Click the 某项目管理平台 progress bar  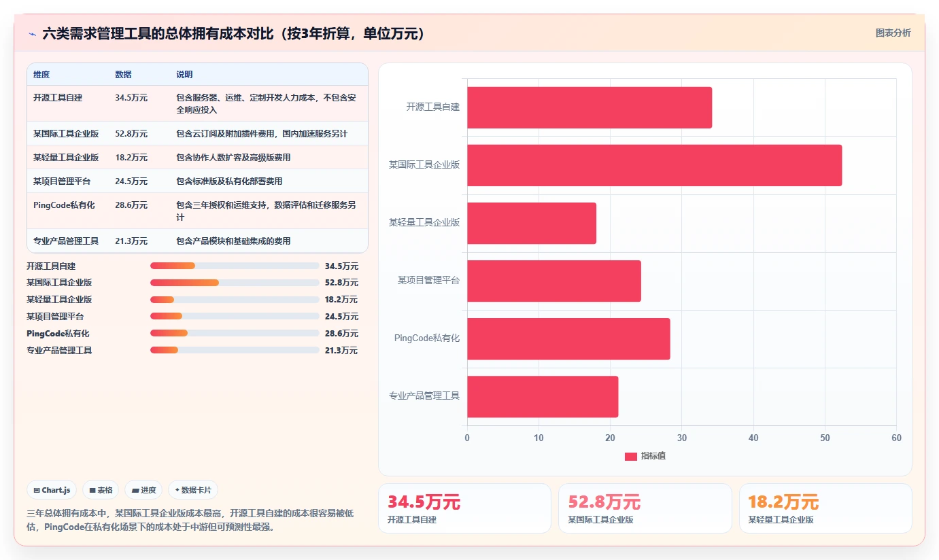coord(235,316)
